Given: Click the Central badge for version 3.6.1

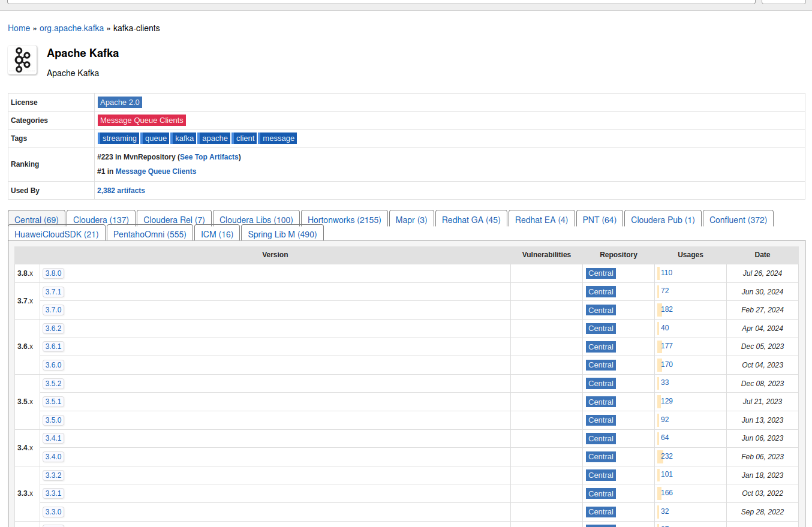Looking at the screenshot, I should [601, 347].
